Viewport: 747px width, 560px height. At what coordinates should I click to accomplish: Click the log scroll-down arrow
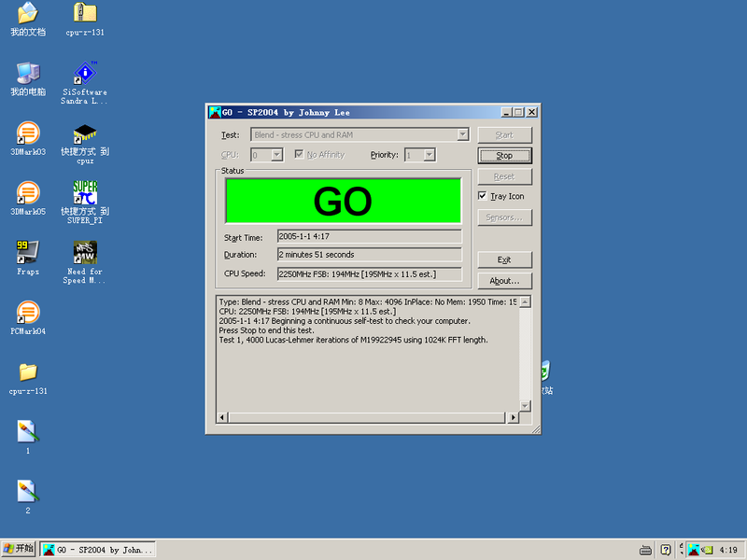point(525,406)
